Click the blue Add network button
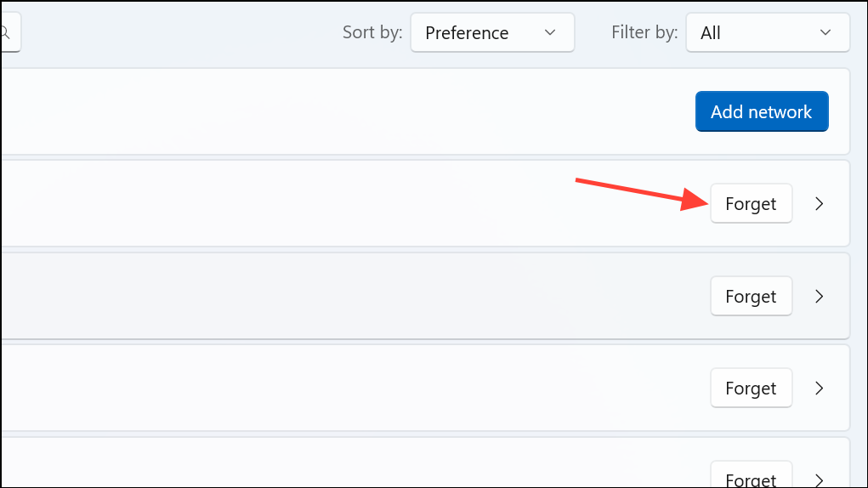Viewport: 868px width, 488px height. coord(762,111)
